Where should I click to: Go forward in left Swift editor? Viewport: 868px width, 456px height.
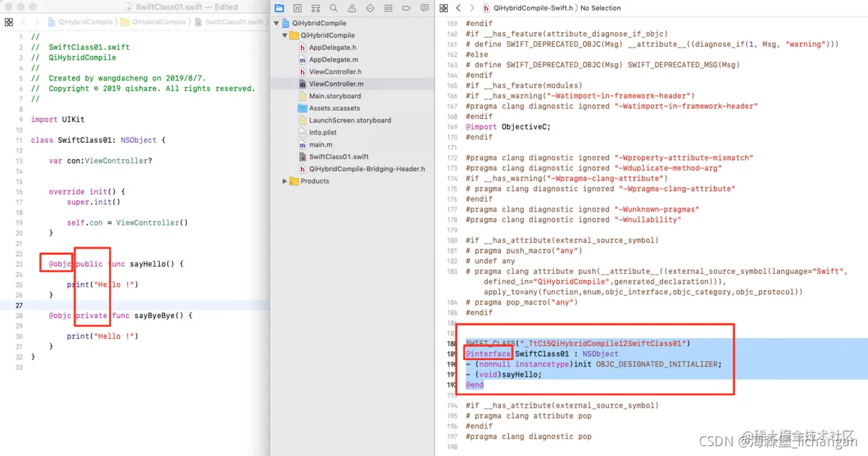[36, 22]
